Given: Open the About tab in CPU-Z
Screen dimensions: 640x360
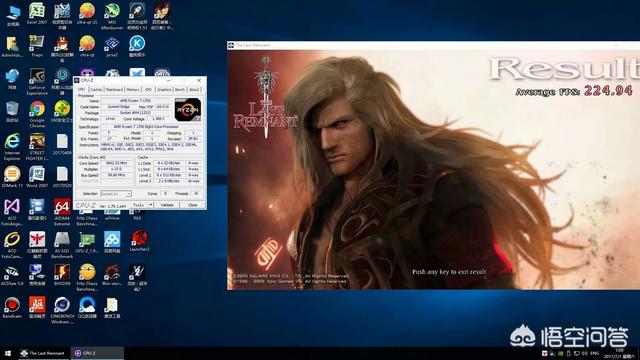Looking at the screenshot, I should pos(194,89).
